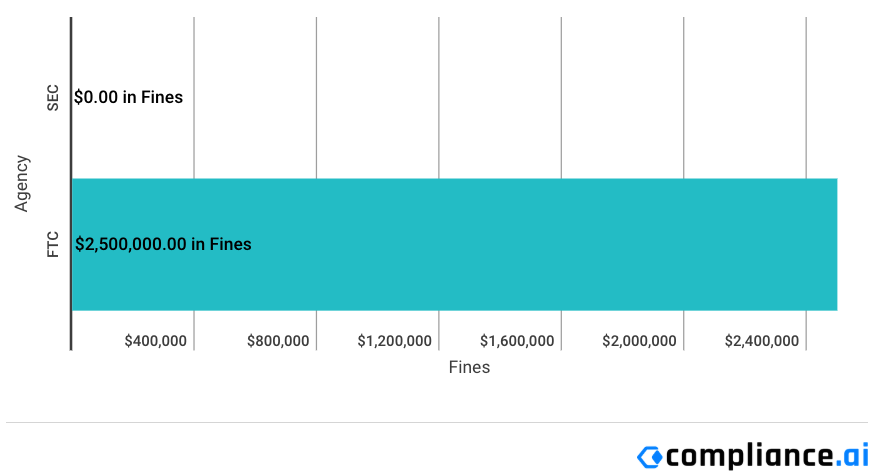The width and height of the screenshot is (882, 474).
Task: Click the $2,400,000 axis tick label
Action: coord(762,341)
